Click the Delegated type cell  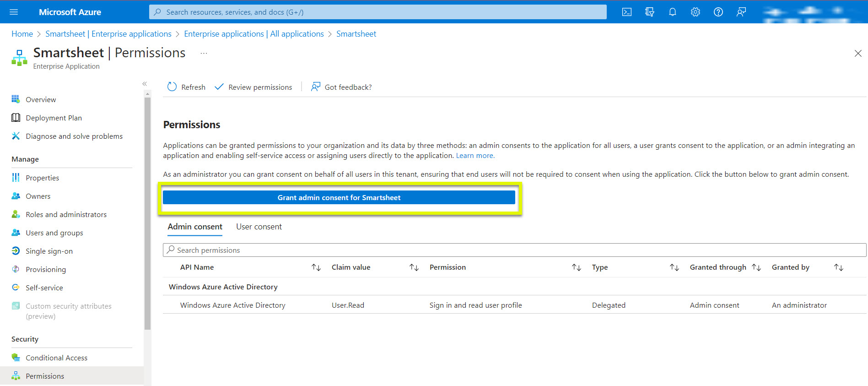609,305
